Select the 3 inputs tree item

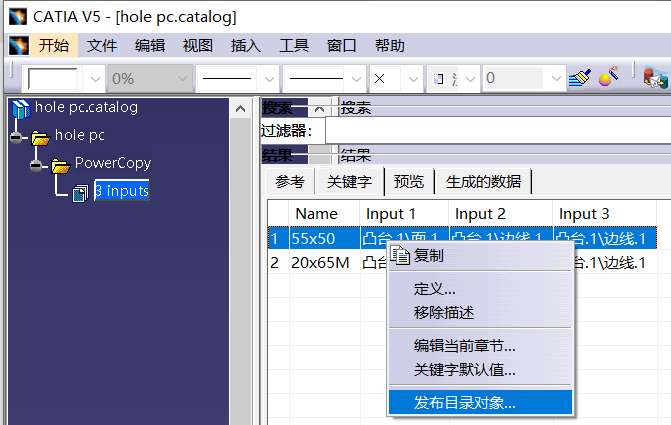pyautogui.click(x=122, y=190)
